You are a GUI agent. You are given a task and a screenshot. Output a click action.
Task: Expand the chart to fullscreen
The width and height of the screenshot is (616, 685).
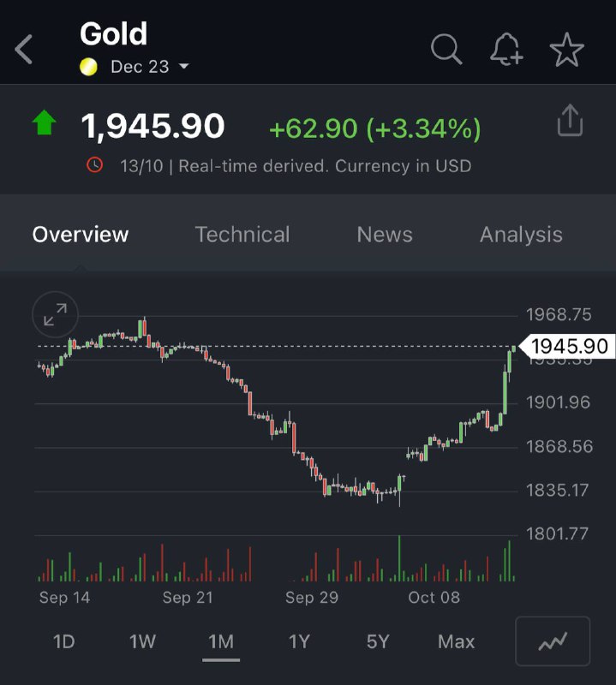click(55, 314)
